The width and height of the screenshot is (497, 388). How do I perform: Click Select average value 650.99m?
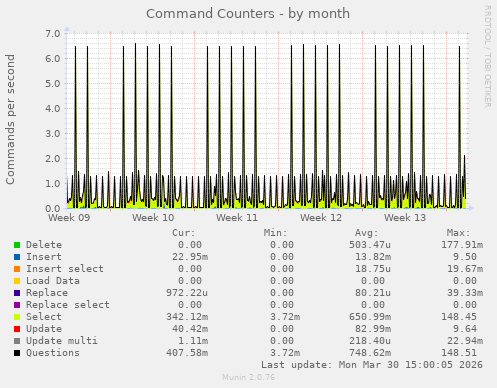tap(370, 317)
